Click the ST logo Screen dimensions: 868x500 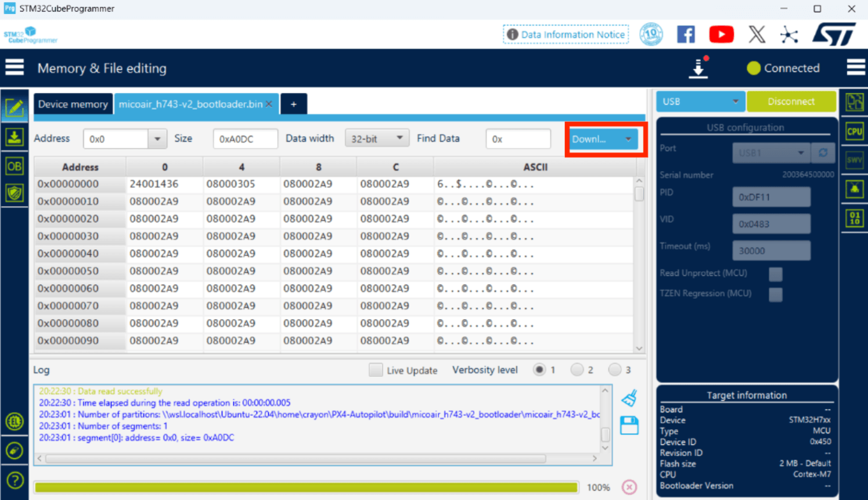(x=834, y=34)
